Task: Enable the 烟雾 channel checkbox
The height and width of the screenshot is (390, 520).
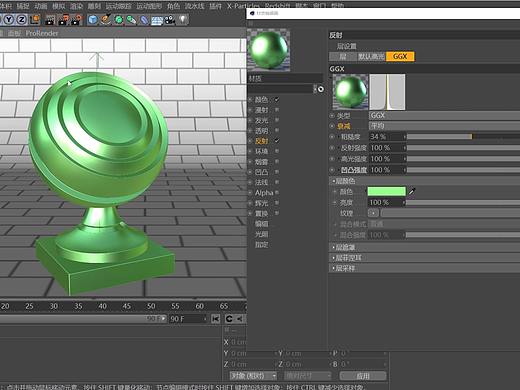Action: pos(277,162)
